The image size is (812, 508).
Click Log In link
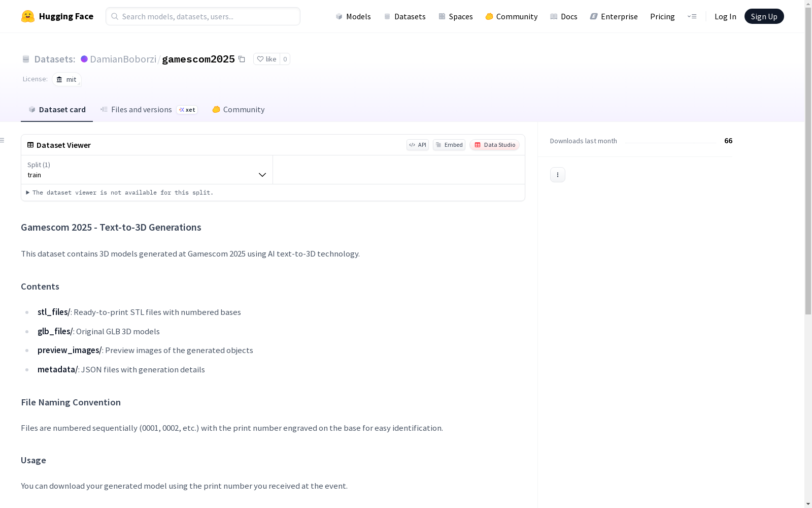click(725, 16)
